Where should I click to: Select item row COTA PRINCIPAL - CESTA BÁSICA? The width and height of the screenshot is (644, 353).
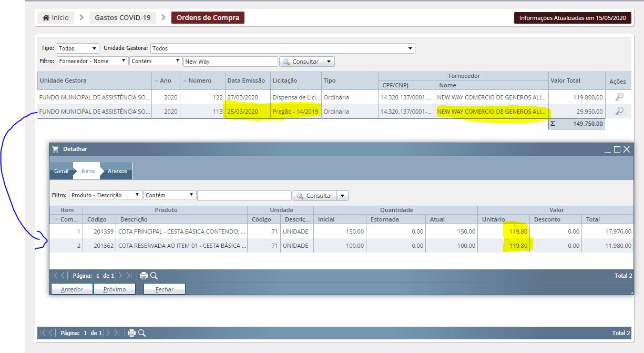[x=342, y=231]
